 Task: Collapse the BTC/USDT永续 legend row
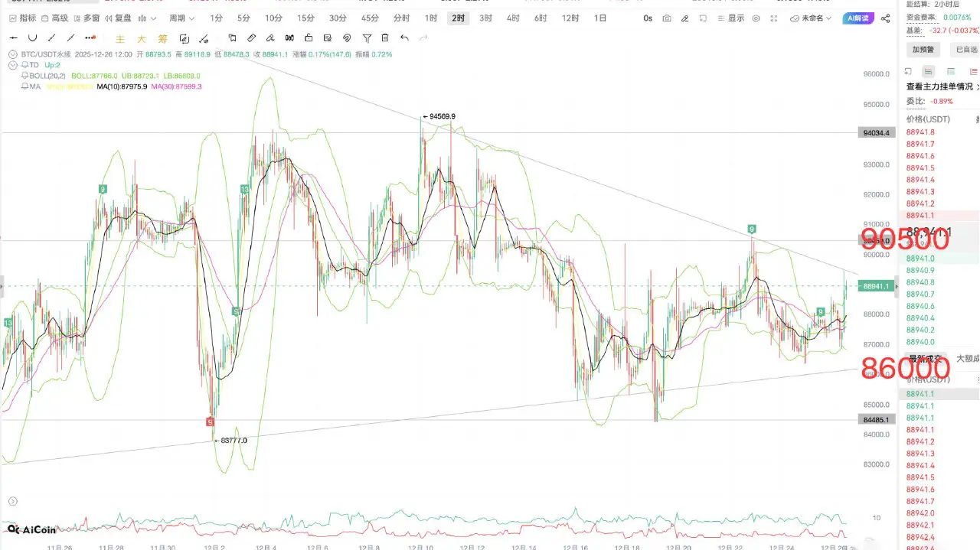(x=12, y=54)
